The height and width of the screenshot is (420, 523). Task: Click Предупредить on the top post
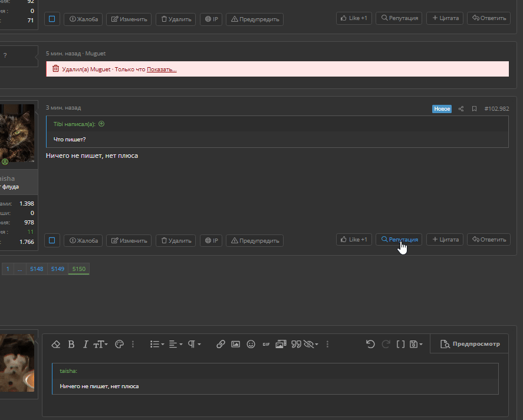coord(255,19)
